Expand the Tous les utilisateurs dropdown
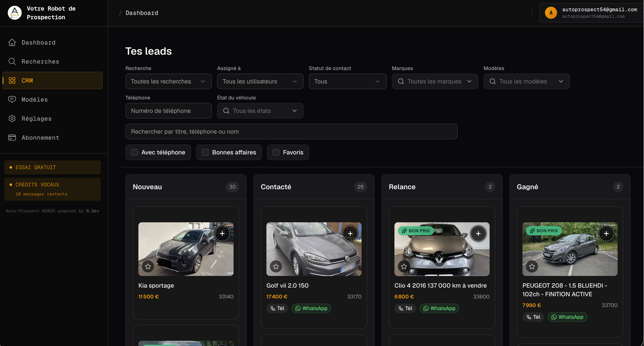The height and width of the screenshot is (346, 644). point(260,81)
